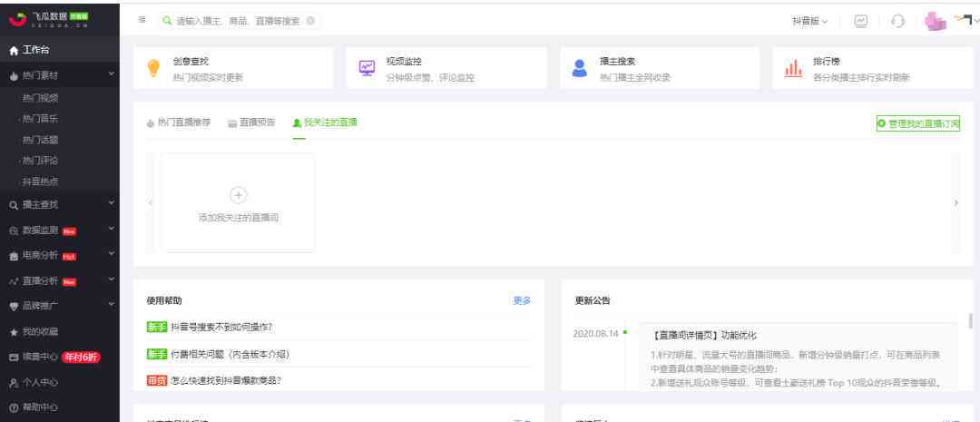Click the 电商分析 shop icon

[x=14, y=256]
